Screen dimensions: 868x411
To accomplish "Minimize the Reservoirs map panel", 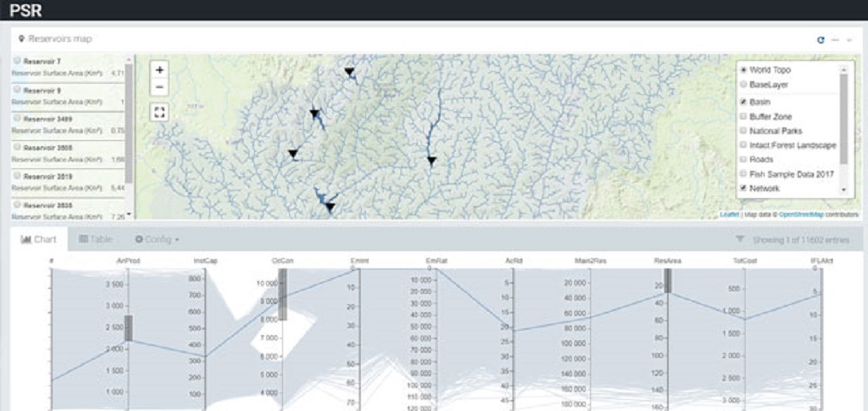I will (835, 40).
